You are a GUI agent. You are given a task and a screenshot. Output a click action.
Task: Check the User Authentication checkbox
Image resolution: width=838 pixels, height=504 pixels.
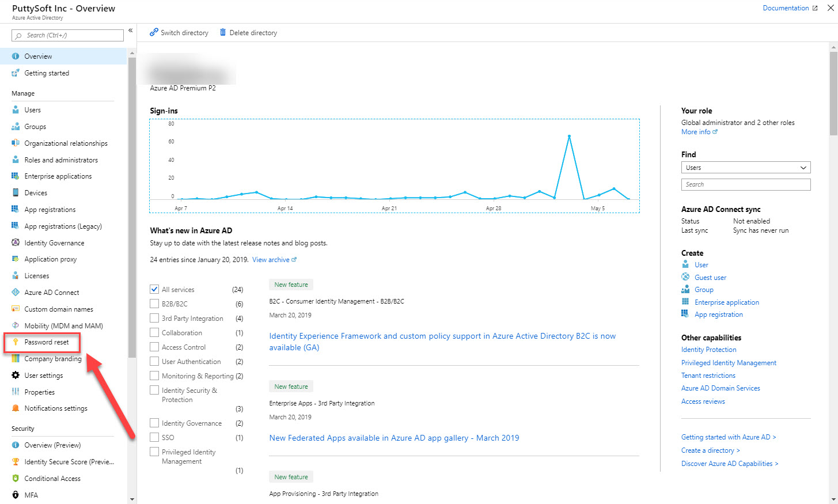[x=154, y=361]
